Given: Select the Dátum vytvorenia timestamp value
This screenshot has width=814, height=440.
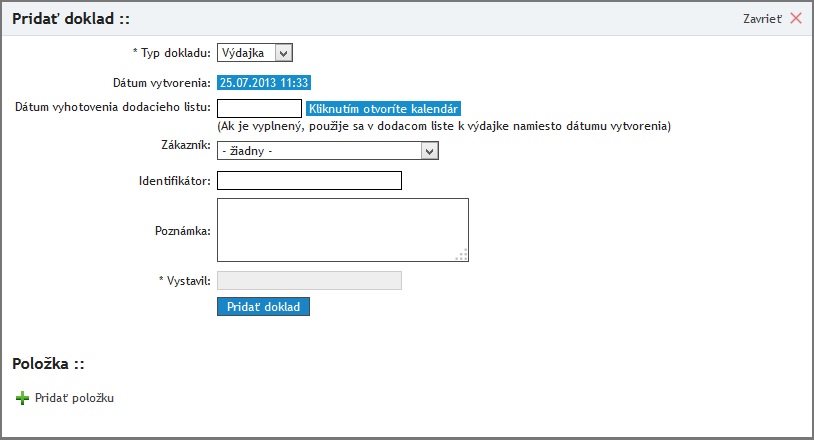Looking at the screenshot, I should pos(265,82).
